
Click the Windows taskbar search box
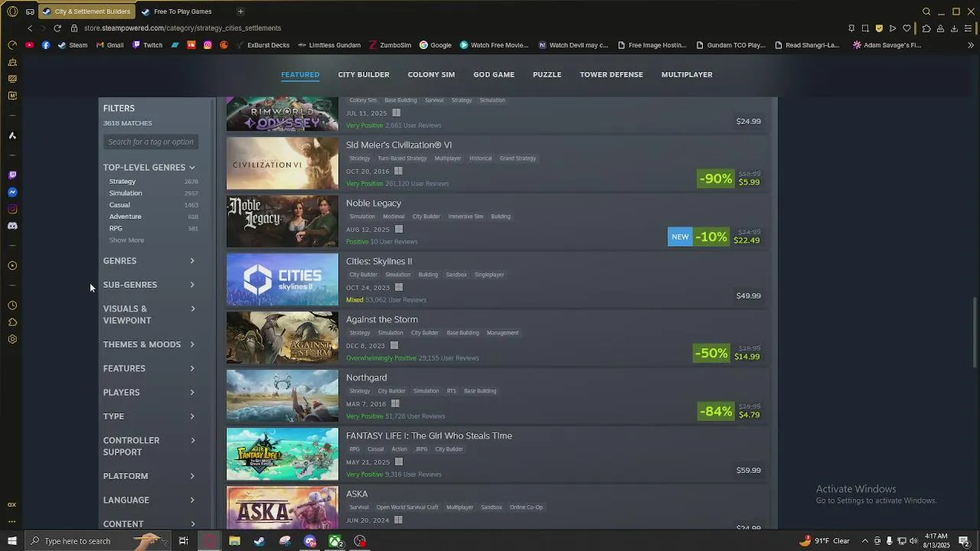point(97,541)
